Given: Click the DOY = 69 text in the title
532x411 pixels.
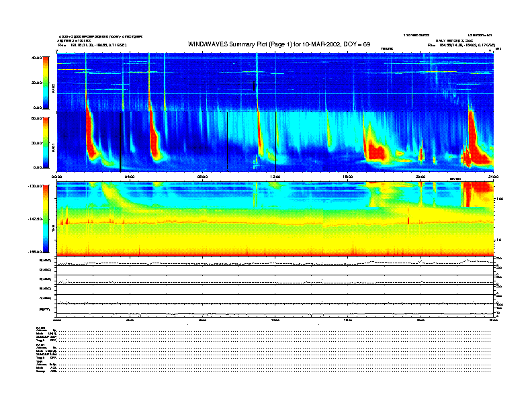Looking at the screenshot, I should pyautogui.click(x=357, y=44).
